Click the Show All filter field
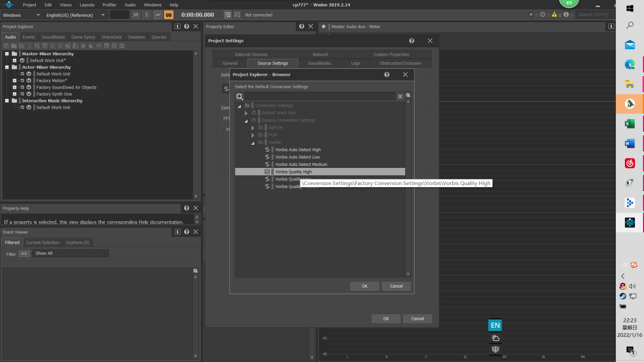This screenshot has height=362, width=644. [70, 253]
